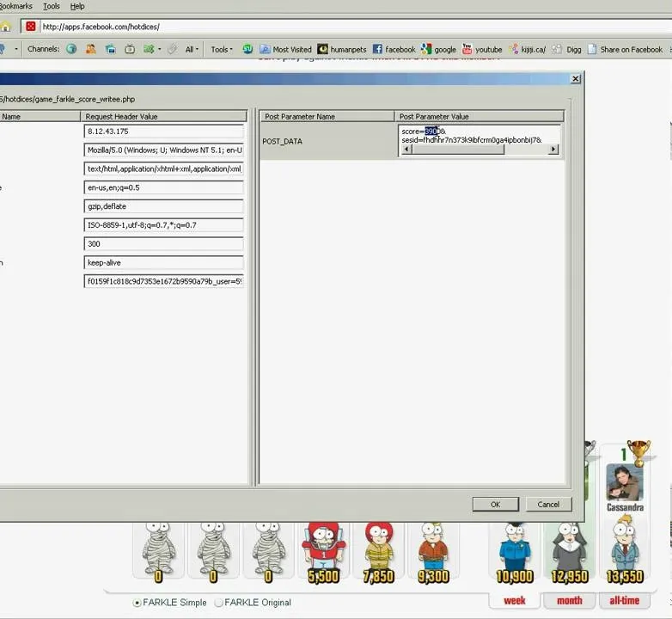Switch to the week leaderboard tab
The height and width of the screenshot is (619, 672).
[x=514, y=601]
